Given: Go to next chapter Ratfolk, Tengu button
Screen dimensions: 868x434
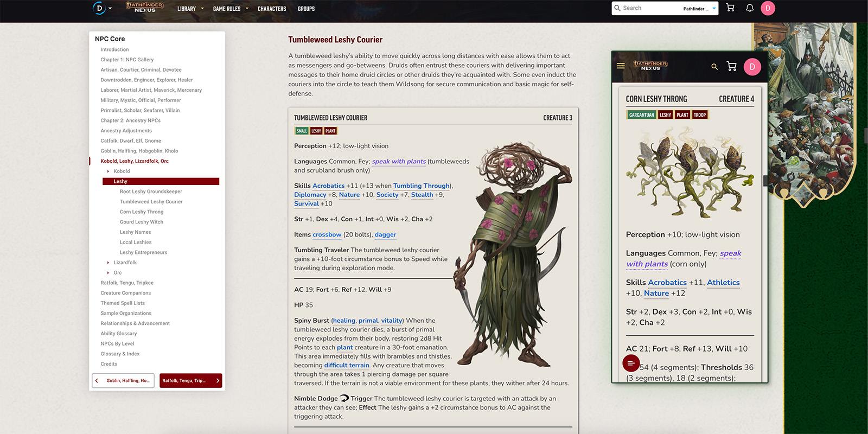Looking at the screenshot, I should point(190,381).
